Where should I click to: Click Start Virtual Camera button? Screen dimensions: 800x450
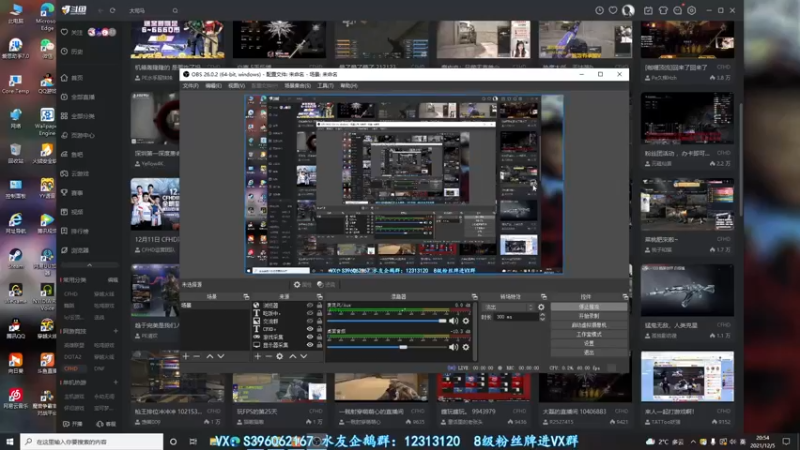click(x=589, y=325)
